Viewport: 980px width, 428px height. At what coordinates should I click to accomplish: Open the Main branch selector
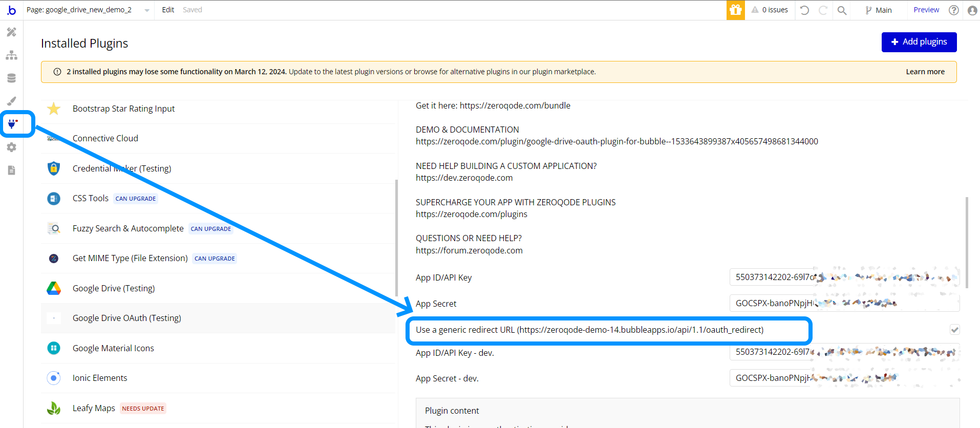(879, 10)
